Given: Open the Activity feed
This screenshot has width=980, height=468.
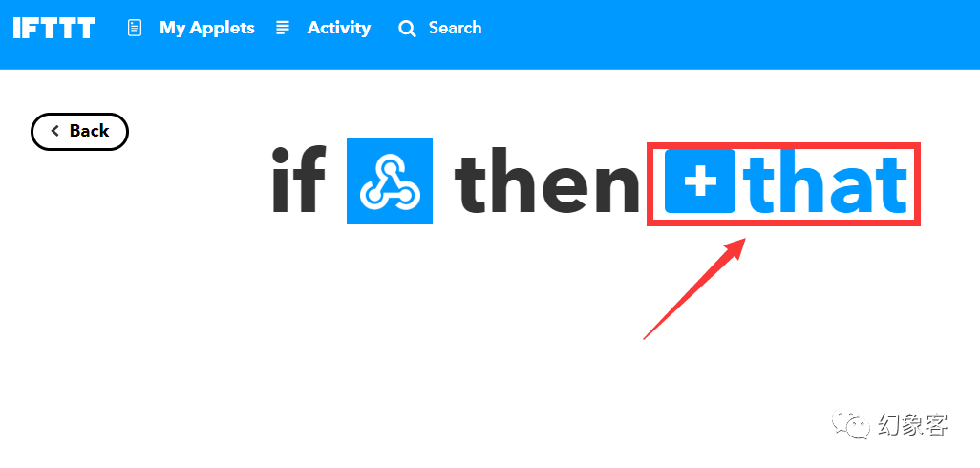Looking at the screenshot, I should pyautogui.click(x=339, y=28).
